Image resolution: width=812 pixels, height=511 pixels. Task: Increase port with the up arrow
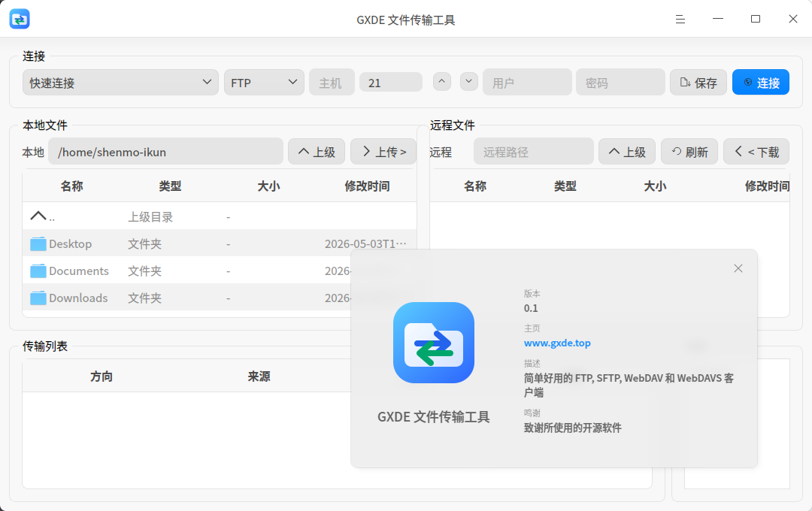click(442, 81)
